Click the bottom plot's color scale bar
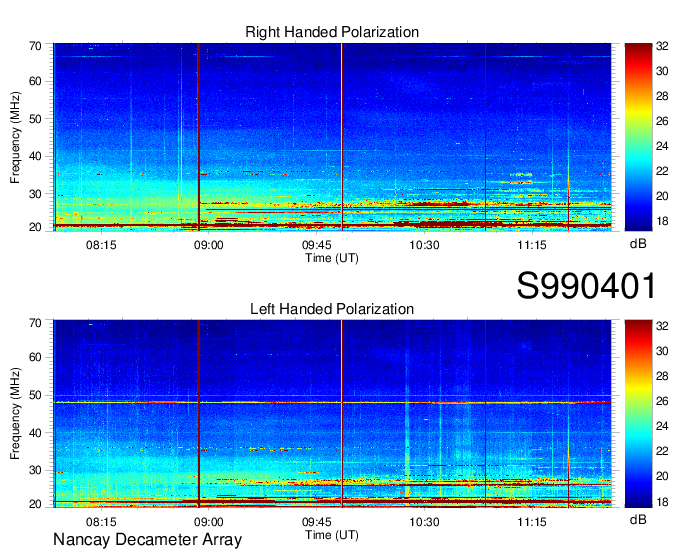 pyautogui.click(x=638, y=414)
